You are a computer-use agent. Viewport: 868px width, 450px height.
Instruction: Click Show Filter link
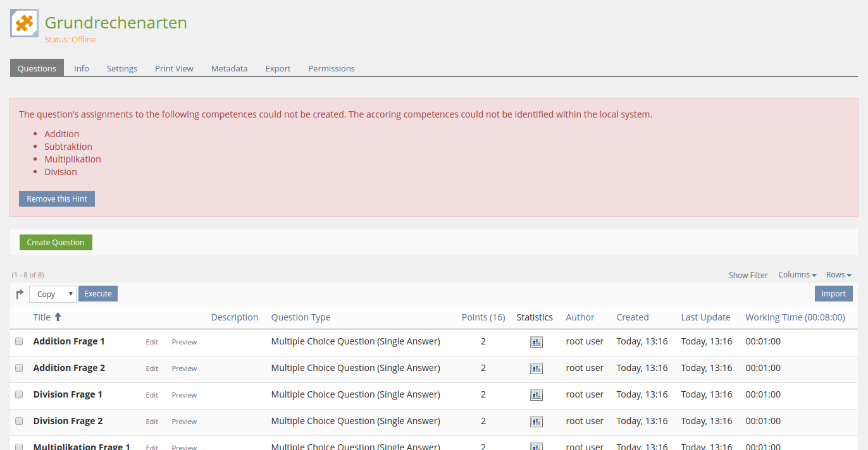coord(748,276)
